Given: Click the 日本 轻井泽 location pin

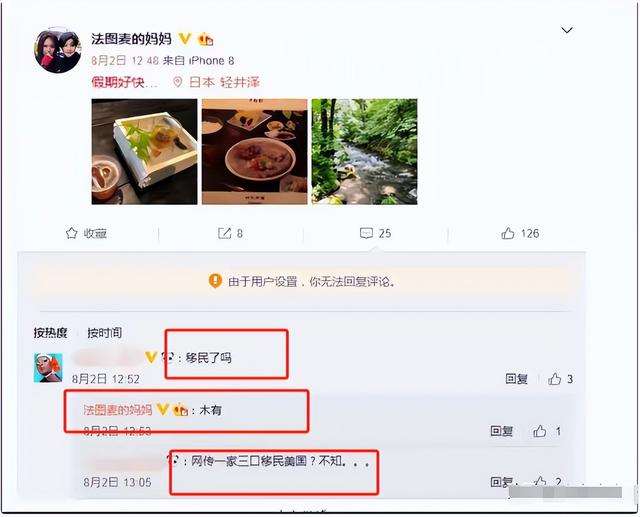Looking at the screenshot, I should coord(178,82).
